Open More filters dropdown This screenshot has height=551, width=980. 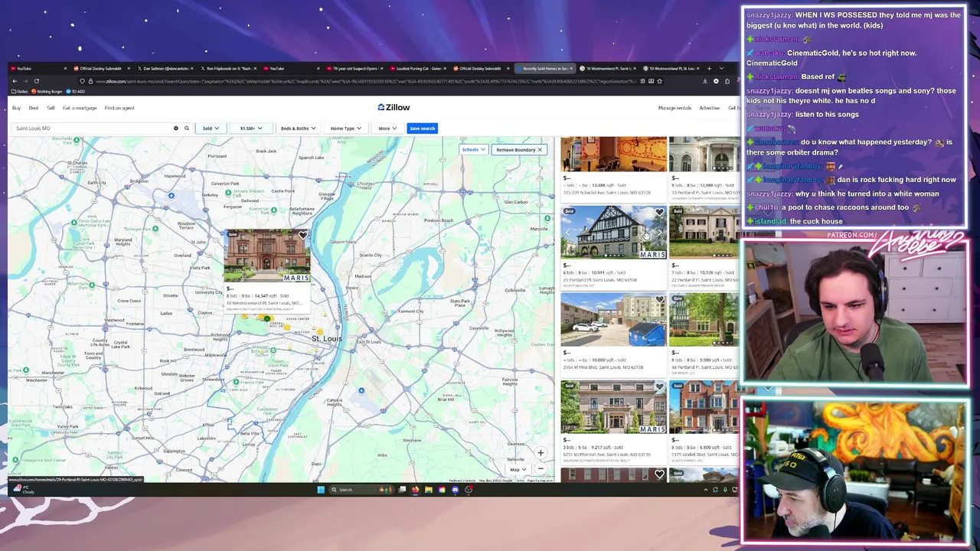click(x=387, y=129)
